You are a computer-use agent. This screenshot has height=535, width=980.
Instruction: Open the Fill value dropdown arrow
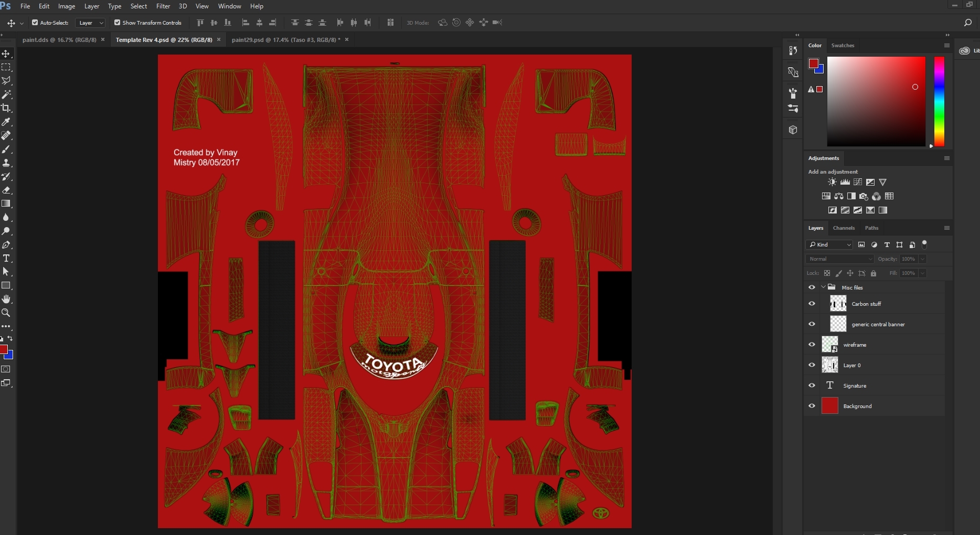pyautogui.click(x=922, y=273)
